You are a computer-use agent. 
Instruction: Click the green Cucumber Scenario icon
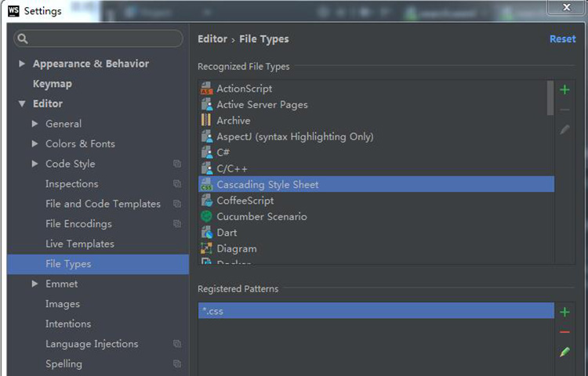[207, 216]
